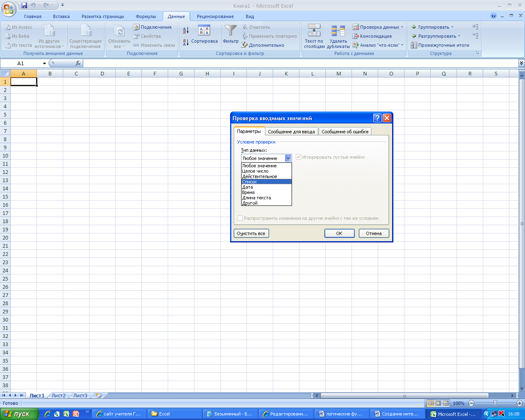
Task: Switch to the логические фу... taskbar window
Action: pyautogui.click(x=342, y=414)
